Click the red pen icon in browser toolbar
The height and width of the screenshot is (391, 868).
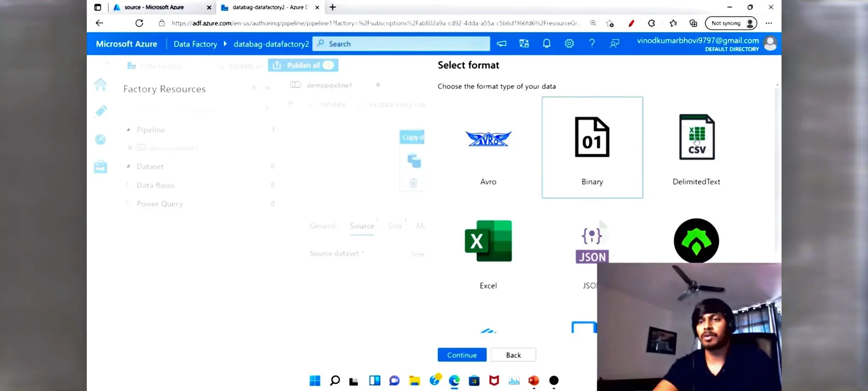point(631,23)
